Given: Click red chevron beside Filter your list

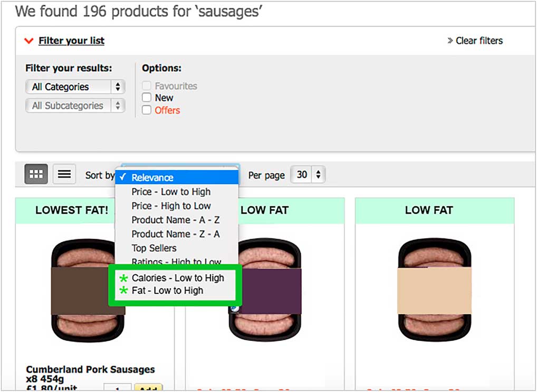Looking at the screenshot, I should (29, 41).
